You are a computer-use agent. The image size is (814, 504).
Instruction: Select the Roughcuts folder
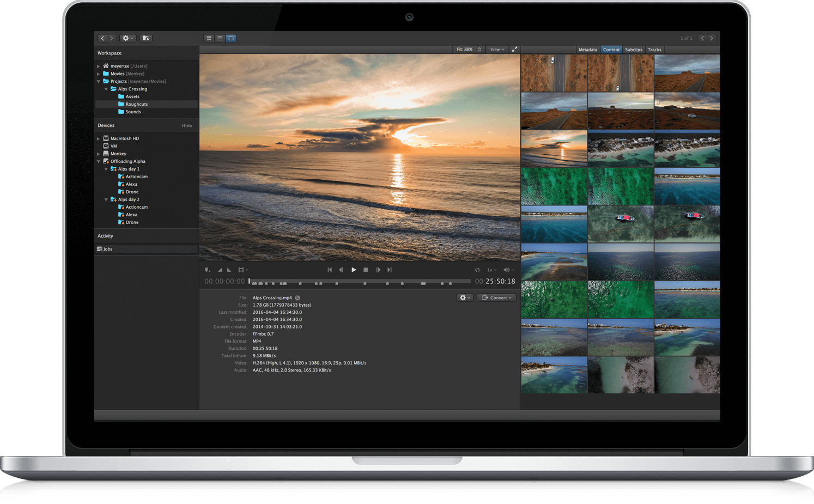pyautogui.click(x=146, y=104)
